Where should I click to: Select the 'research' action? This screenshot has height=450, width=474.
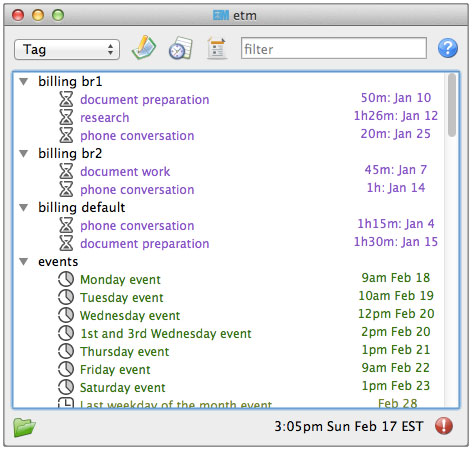click(x=105, y=118)
